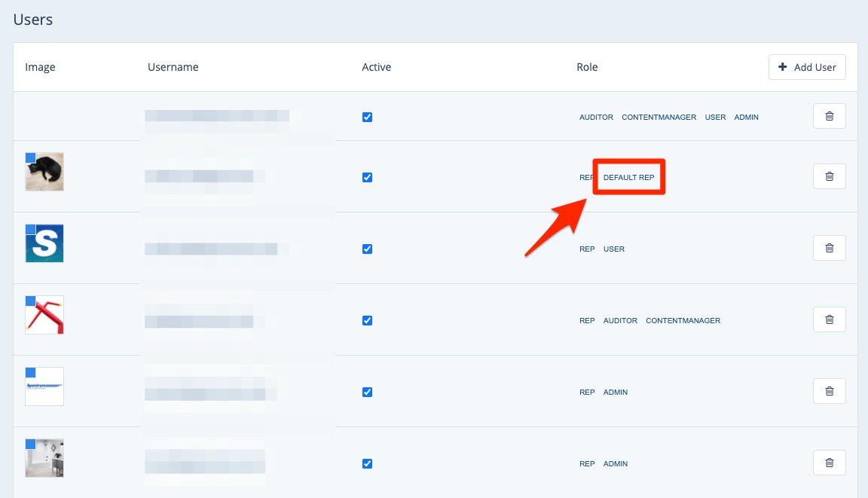The image size is (868, 498).
Task: Click the Role column header
Action: pyautogui.click(x=587, y=67)
